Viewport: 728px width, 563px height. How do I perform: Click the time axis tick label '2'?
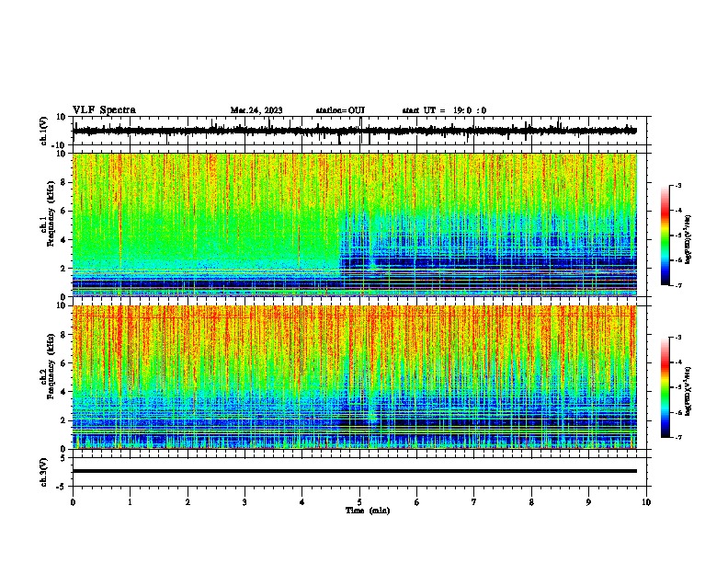(188, 502)
